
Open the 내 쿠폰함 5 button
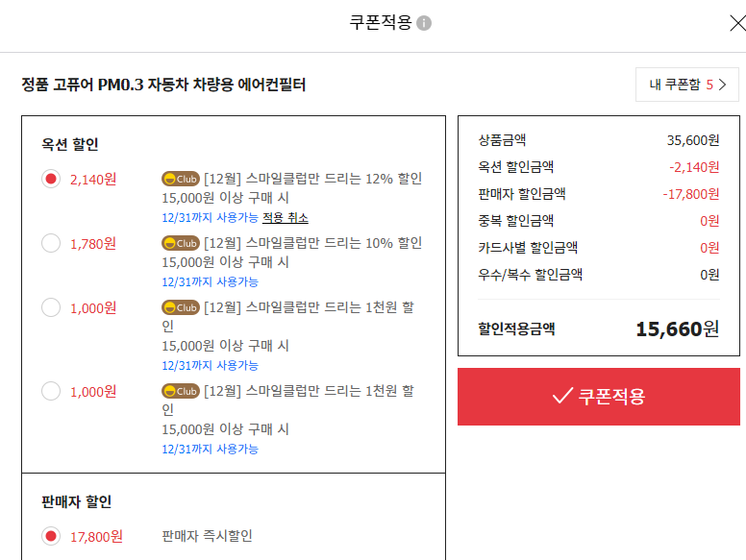(x=687, y=85)
